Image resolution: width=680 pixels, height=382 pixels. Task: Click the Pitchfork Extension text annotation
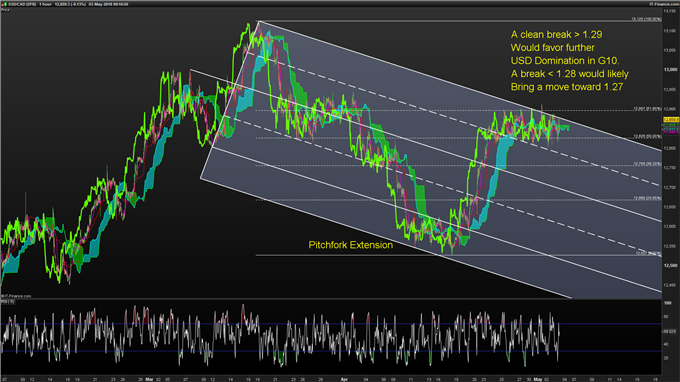(x=350, y=245)
